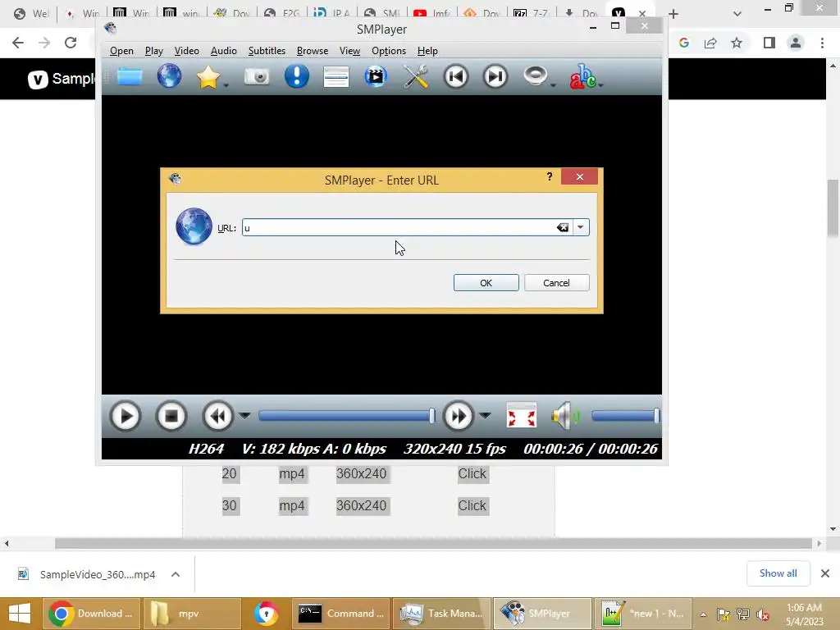
Task: Click the audio track speaker toolbar icon
Action: (535, 76)
